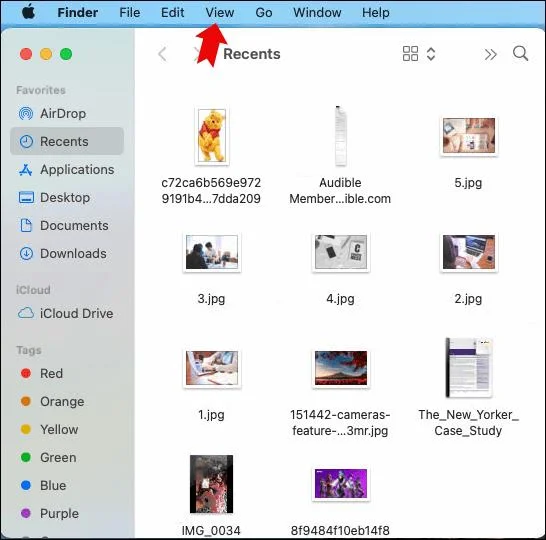Open the View menu
Screen dimensions: 546x540
tap(220, 13)
